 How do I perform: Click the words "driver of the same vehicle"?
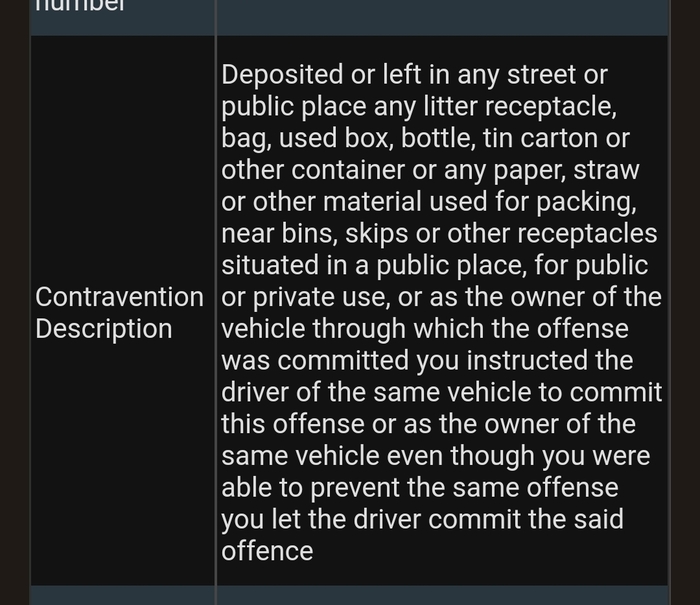coord(408,392)
